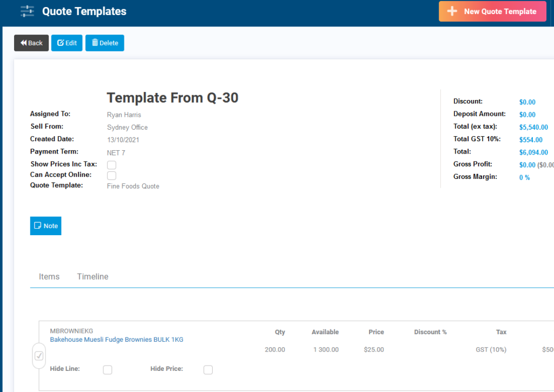Check the Hide Line checkbox
Viewport: 554px width, 392px height.
[x=107, y=369]
